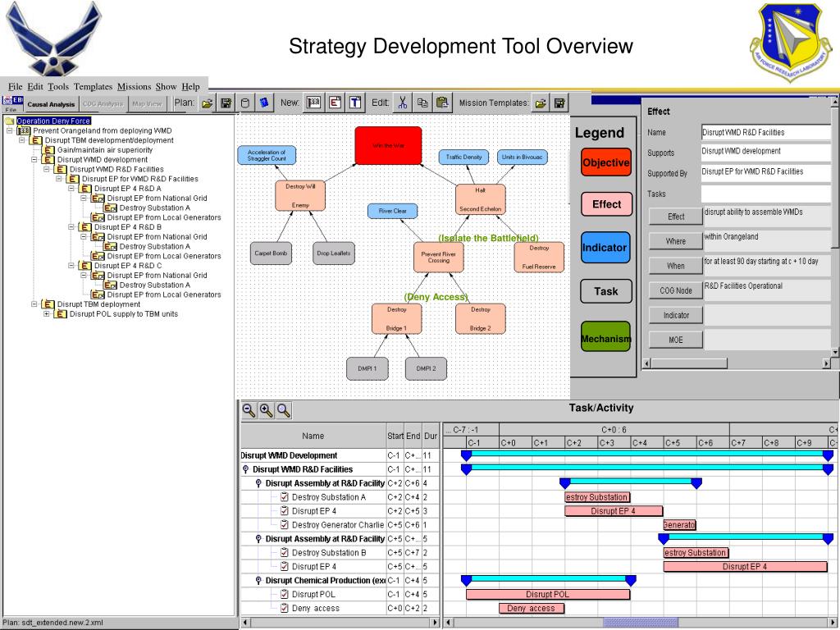
Task: Collapse the Prevent Orangeland from deploying WMD node
Action: [9, 130]
